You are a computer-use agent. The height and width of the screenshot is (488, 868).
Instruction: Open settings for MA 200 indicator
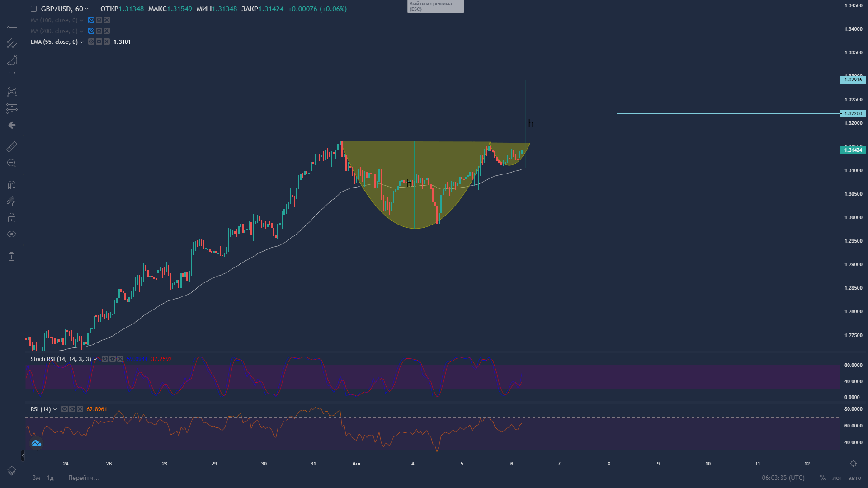(99, 31)
